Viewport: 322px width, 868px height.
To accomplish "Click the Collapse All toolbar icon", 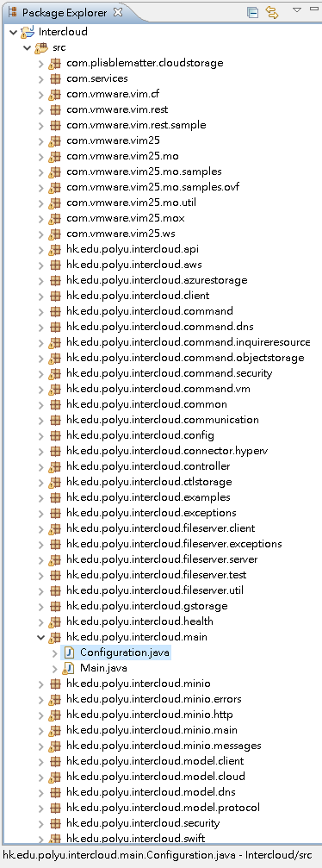I will coord(253,13).
